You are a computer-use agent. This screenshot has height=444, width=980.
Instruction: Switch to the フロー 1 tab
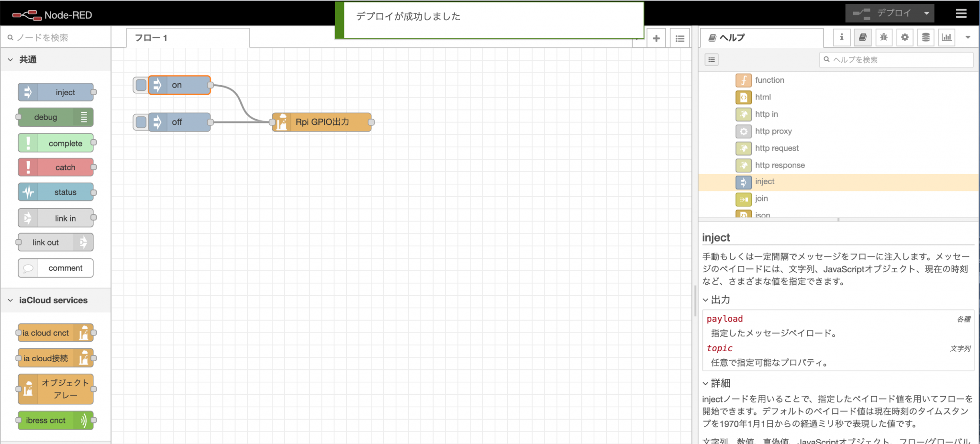[x=151, y=38]
